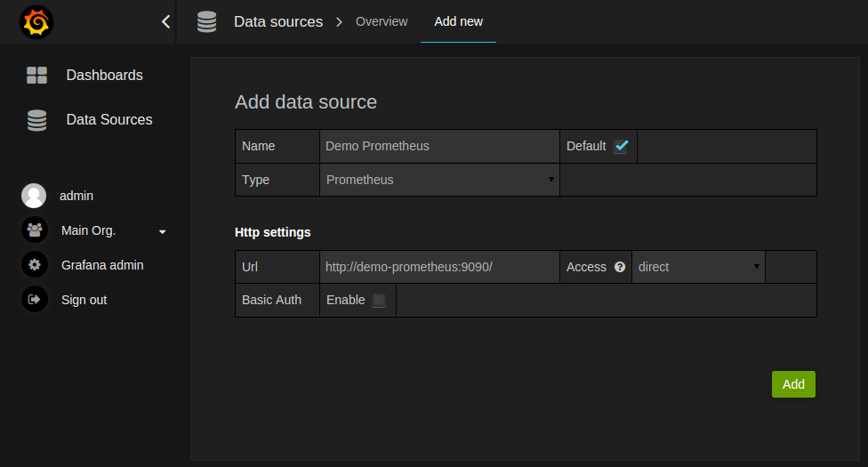Screen dimensions: 868x467
Task: Select the Add new tab
Action: tap(458, 21)
